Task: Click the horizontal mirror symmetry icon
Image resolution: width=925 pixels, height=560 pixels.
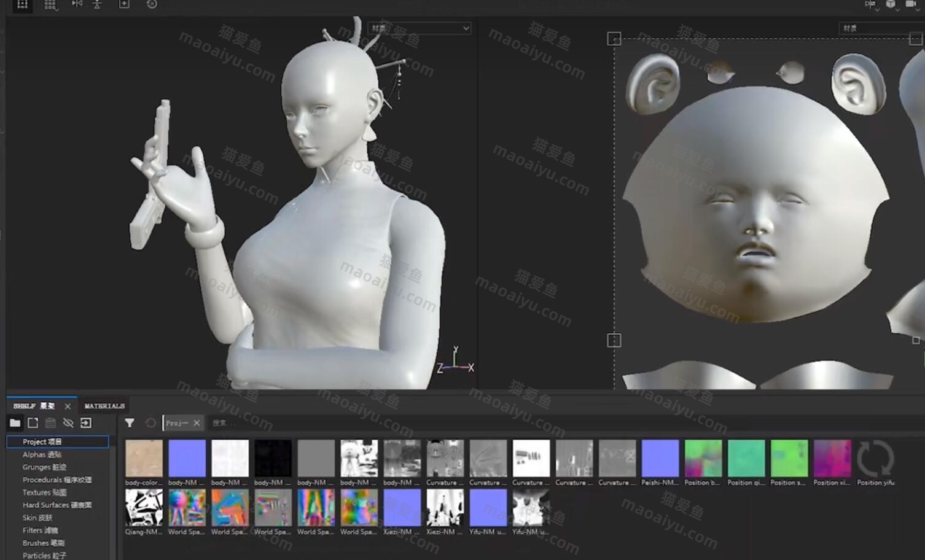Action: coord(77,4)
